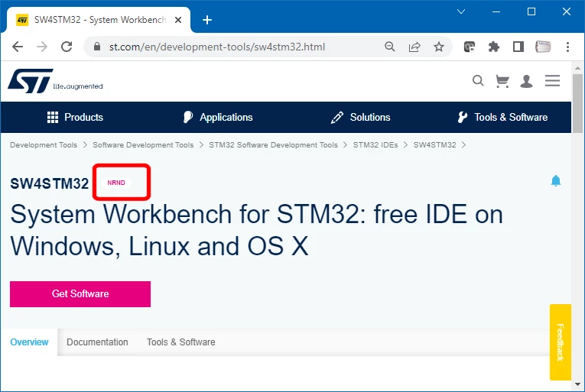This screenshot has height=392, width=585.
Task: Open a new browser tab
Action: [207, 20]
